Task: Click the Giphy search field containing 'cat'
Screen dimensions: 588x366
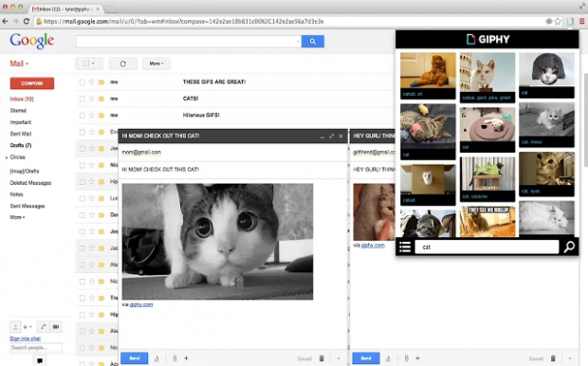Action: coord(487,247)
